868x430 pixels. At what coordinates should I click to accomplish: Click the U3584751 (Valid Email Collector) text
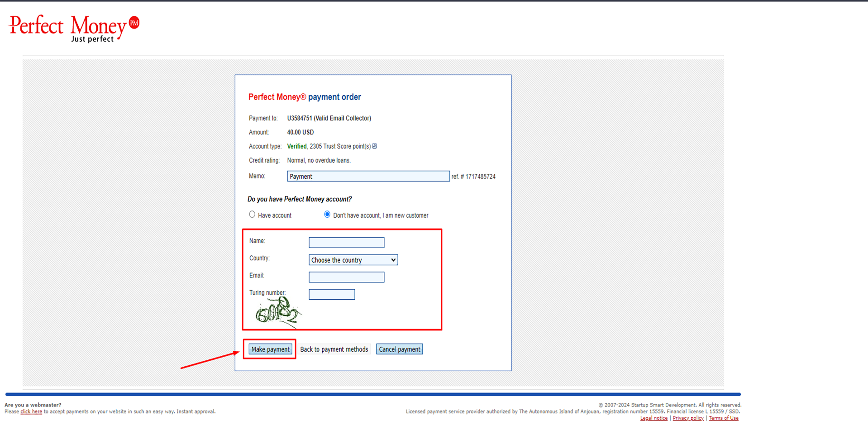coord(329,118)
